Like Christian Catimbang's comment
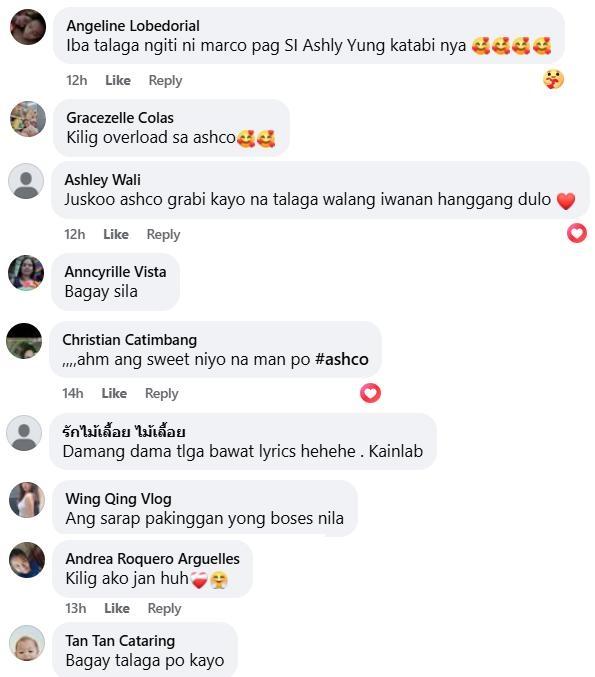The image size is (595, 677). pyautogui.click(x=114, y=393)
